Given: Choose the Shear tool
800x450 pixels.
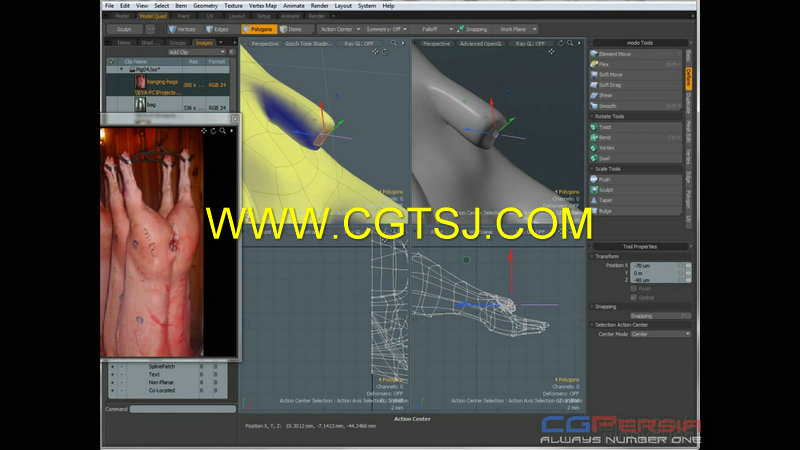Looking at the screenshot, I should (636, 95).
